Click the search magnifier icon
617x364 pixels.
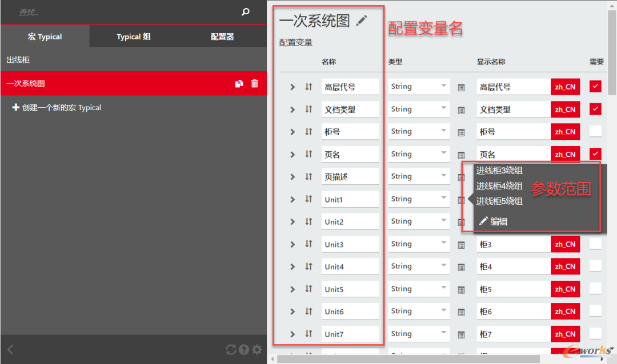(246, 12)
